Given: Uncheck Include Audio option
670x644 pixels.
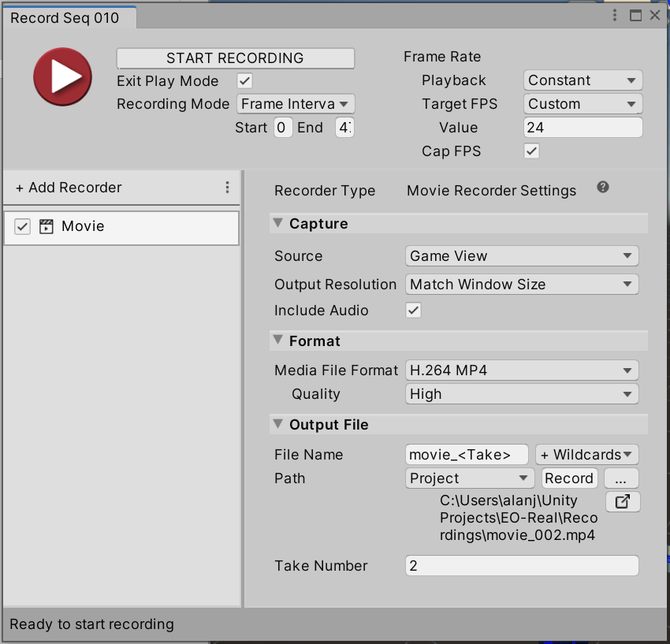Looking at the screenshot, I should point(414,311).
